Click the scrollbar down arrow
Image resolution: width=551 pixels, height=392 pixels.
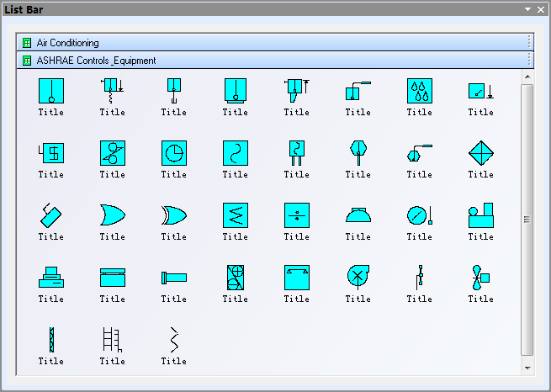pyautogui.click(x=527, y=368)
